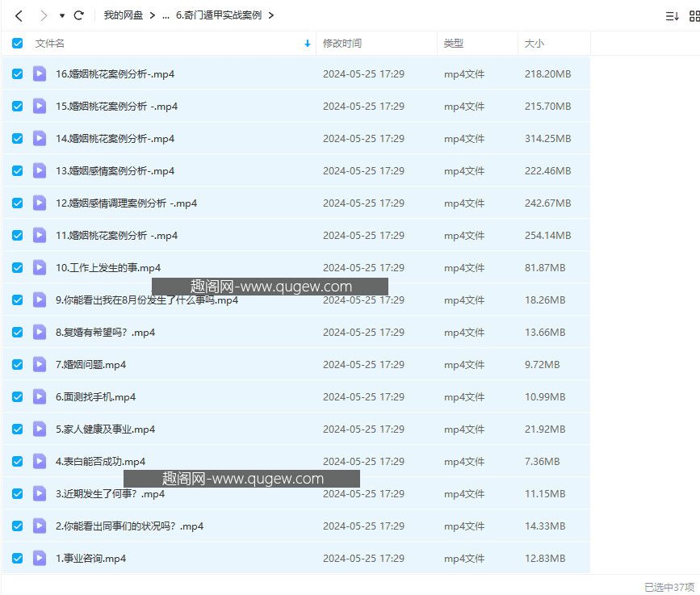Image resolution: width=700 pixels, height=595 pixels.
Task: Open file 7.婚姻问题.mp4
Action: tap(90, 364)
